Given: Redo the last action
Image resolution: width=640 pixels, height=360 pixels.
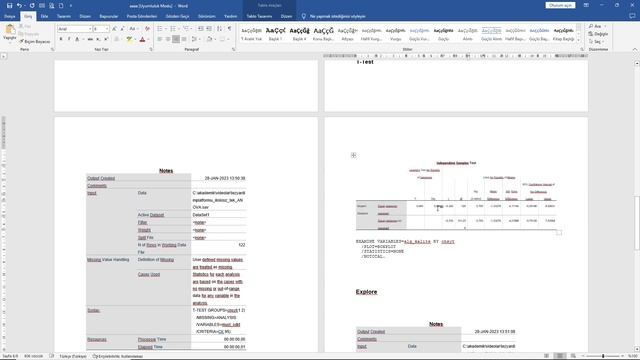Looking at the screenshot, I should click(x=32, y=6).
